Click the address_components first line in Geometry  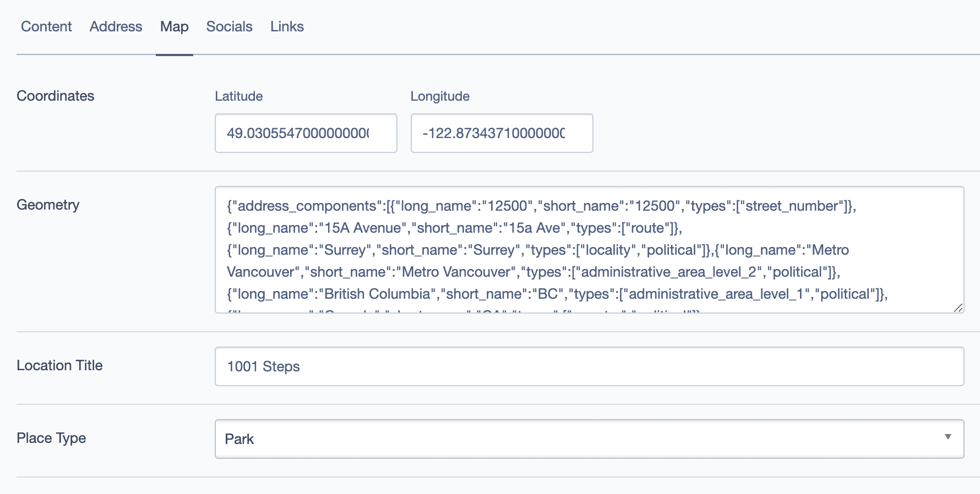coord(541,206)
